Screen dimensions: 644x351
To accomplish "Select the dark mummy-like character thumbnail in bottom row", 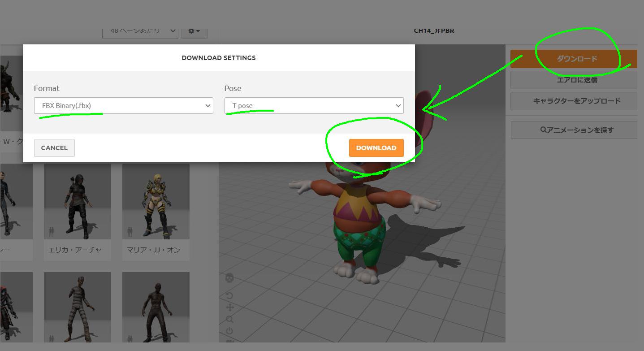I will point(156,308).
